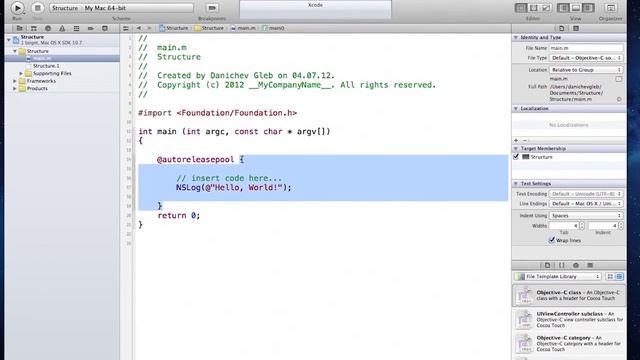
Task: Click Structure folder in jump bar
Action: click(x=209, y=28)
